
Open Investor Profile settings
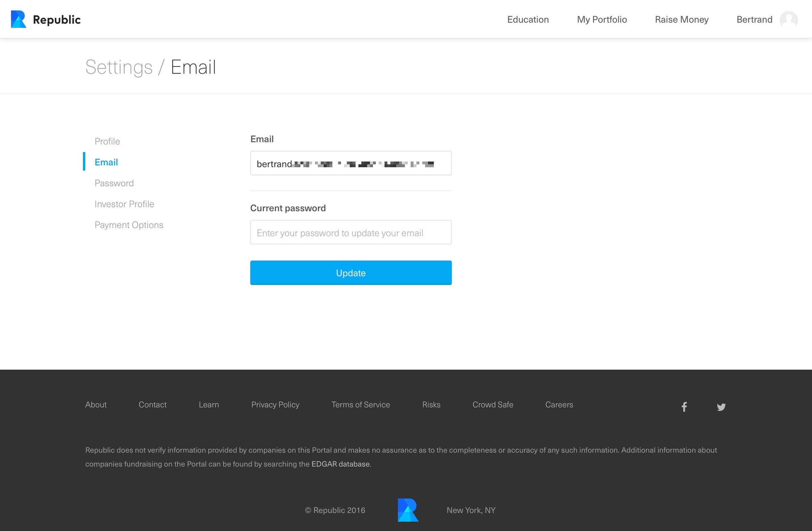[x=124, y=204]
